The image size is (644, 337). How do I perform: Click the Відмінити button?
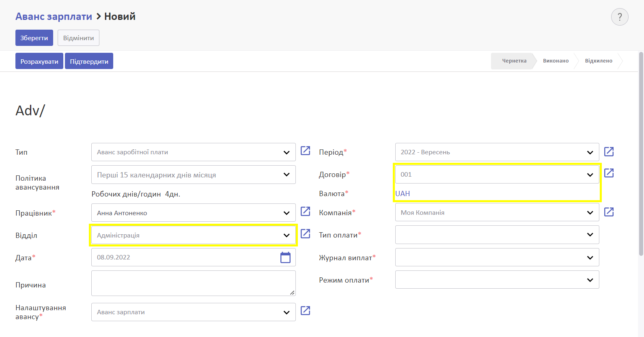79,38
